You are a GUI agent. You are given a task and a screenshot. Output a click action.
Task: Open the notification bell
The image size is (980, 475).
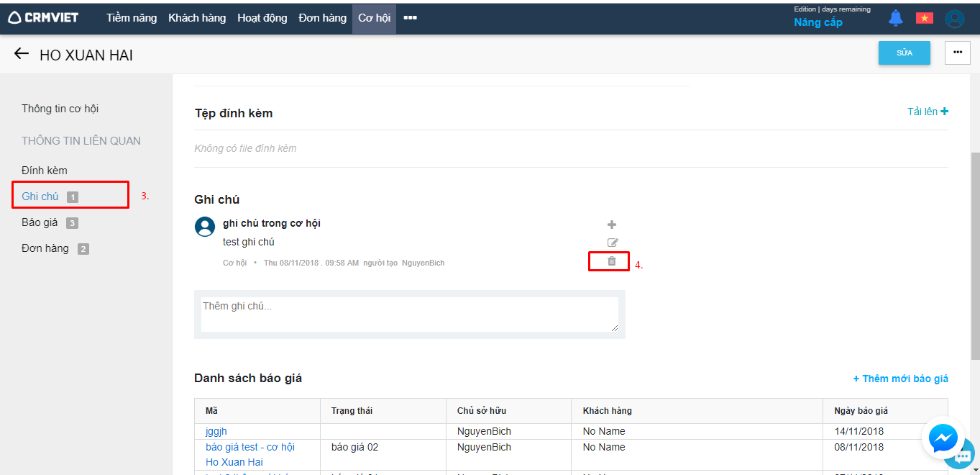[x=895, y=18]
